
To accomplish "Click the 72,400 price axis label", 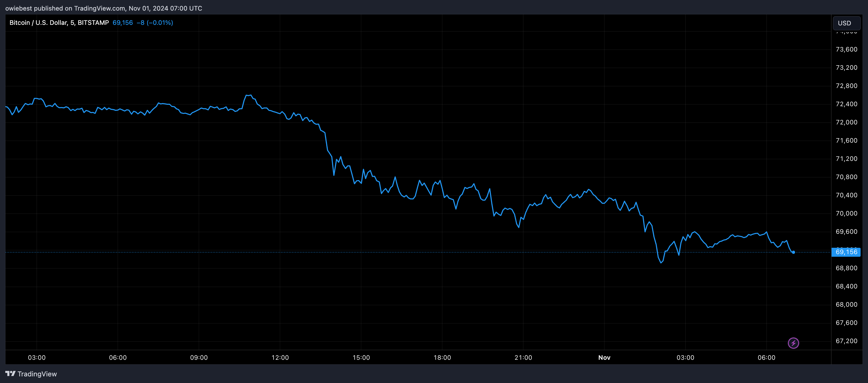I will coord(846,104).
